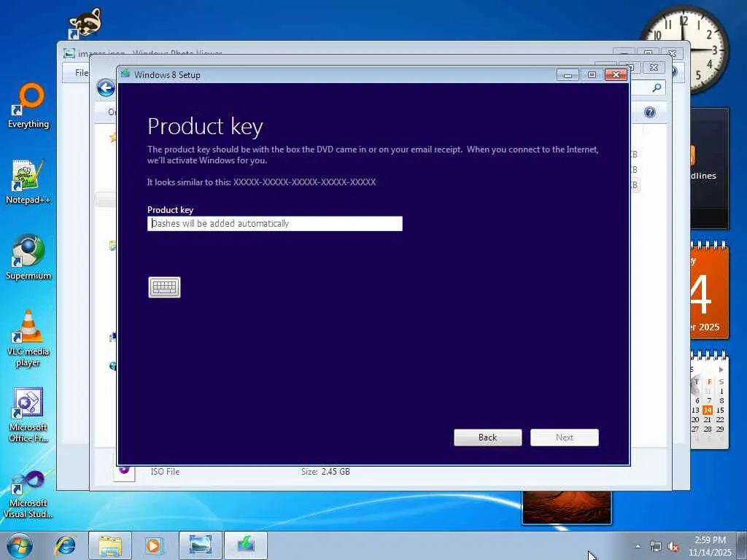Viewport: 747px width, 560px height.
Task: Focus the Product key input field
Action: pyautogui.click(x=275, y=223)
